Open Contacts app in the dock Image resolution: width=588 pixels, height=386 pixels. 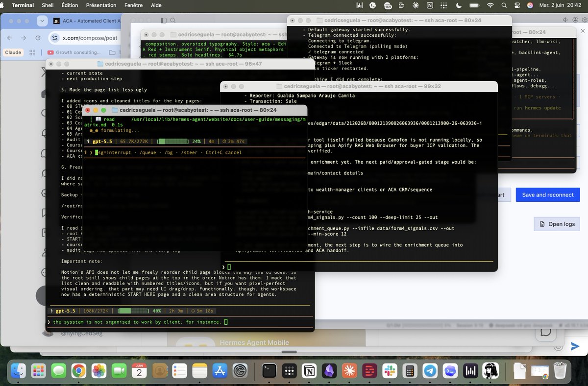[159, 372]
